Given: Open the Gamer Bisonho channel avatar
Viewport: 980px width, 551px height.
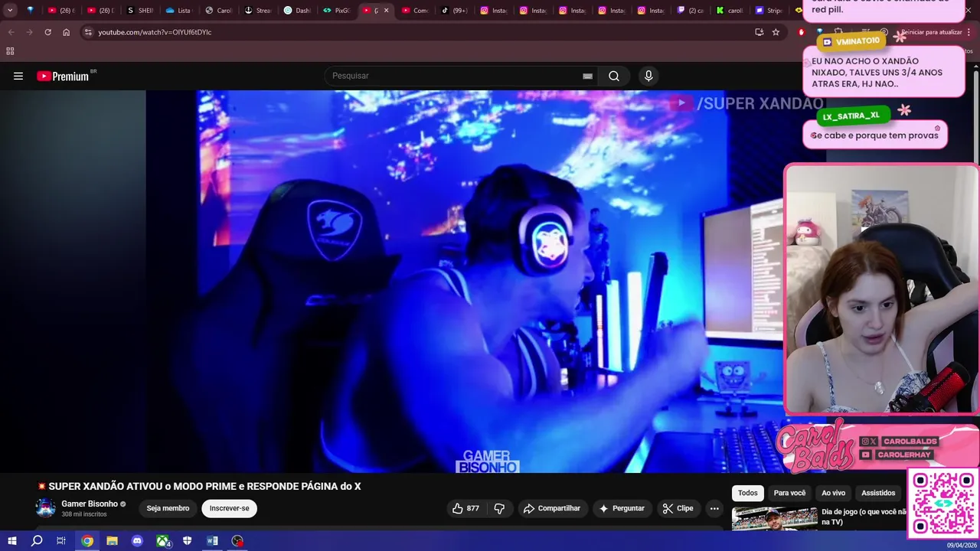Looking at the screenshot, I should 46,508.
